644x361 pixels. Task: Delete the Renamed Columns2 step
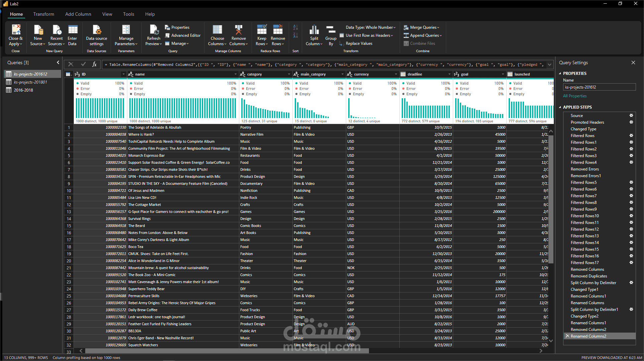567,336
